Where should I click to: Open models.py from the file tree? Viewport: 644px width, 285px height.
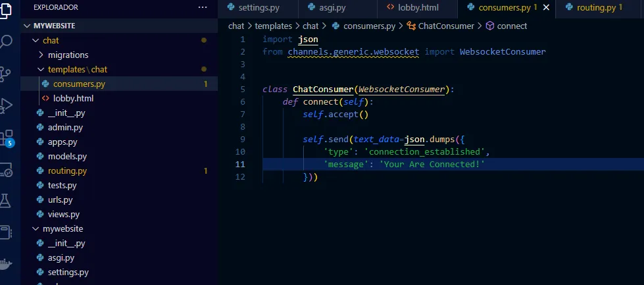(67, 157)
